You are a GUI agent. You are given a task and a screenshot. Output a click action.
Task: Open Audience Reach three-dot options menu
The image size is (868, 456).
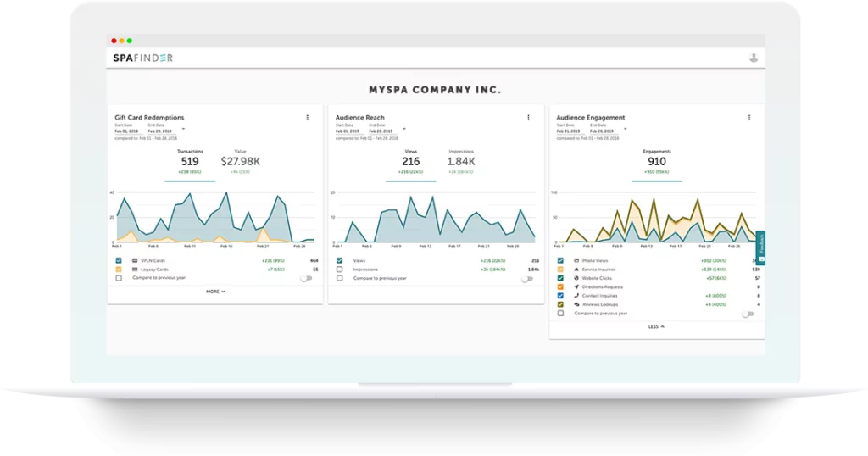[x=528, y=118]
